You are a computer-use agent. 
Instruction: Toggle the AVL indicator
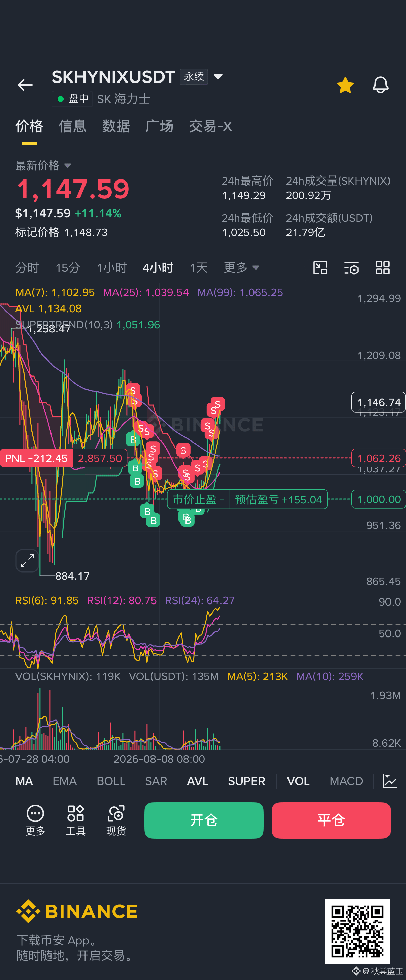[197, 781]
